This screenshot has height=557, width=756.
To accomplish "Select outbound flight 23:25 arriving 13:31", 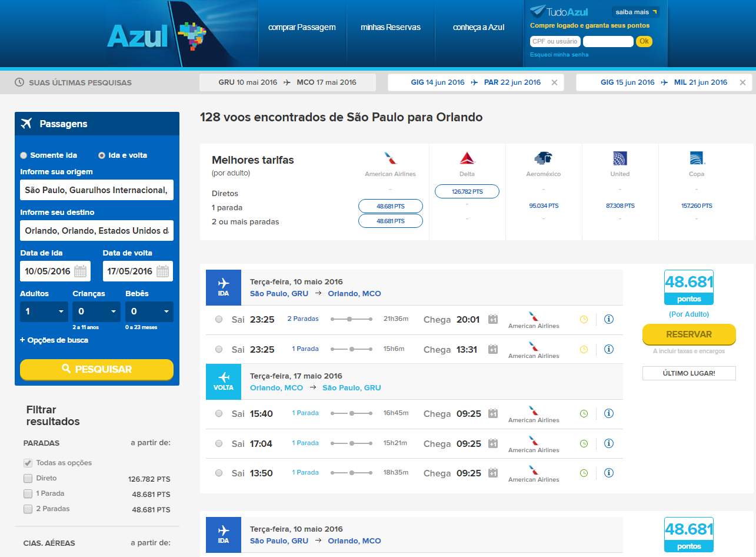I will (x=219, y=349).
